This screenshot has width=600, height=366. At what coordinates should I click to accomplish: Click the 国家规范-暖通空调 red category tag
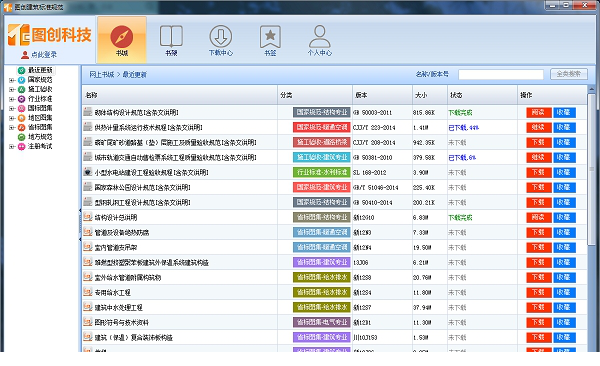(322, 127)
